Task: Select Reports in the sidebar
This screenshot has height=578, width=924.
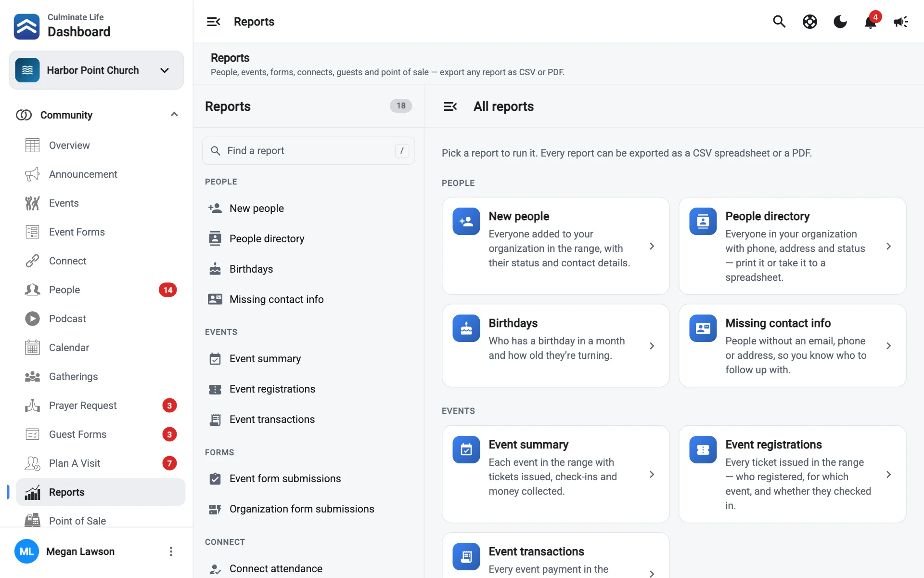Action: point(100,492)
